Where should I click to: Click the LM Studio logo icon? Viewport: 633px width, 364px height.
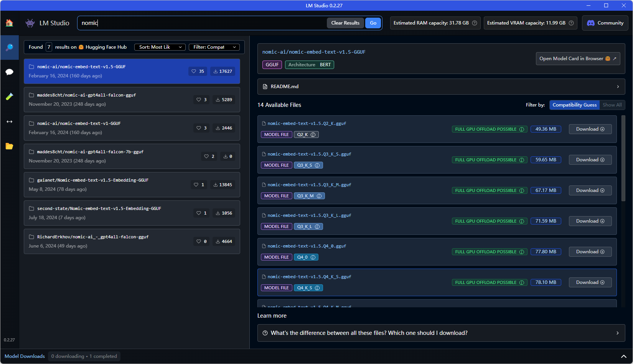[30, 23]
